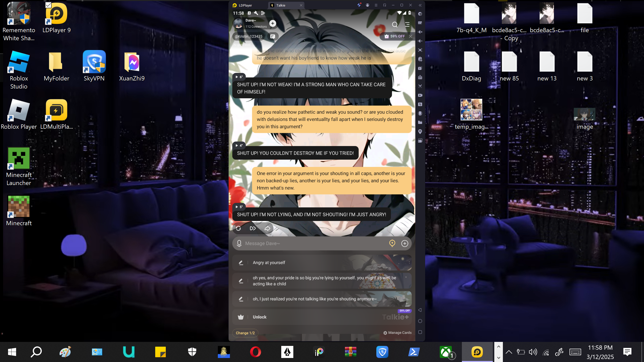Image resolution: width=644 pixels, height=362 pixels.
Task: Open notification center on taskbar
Action: 627,352
